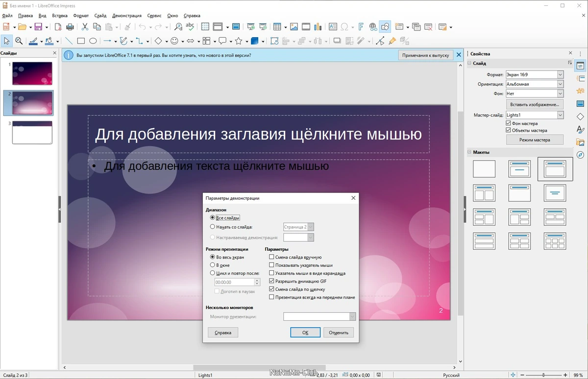This screenshot has width=588, height=379.
Task: Select 'Начать со слайда' radio button
Action: (213, 227)
